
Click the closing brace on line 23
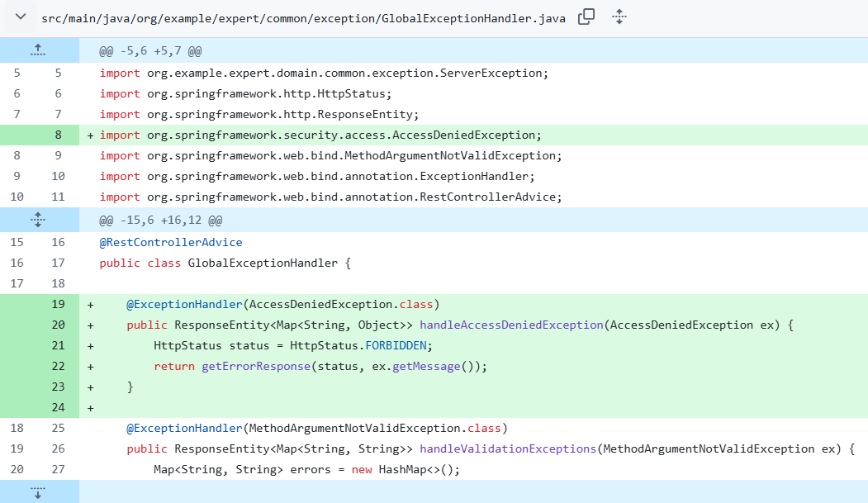point(130,387)
